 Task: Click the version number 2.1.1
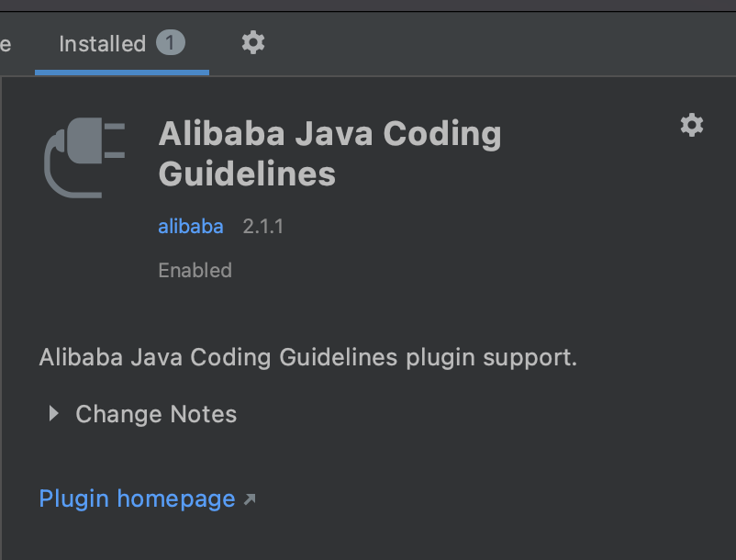point(262,226)
